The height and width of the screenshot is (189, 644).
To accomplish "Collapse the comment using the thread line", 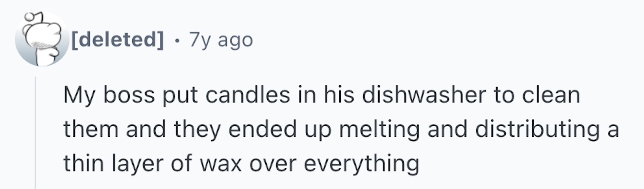I will click(x=35, y=131).
